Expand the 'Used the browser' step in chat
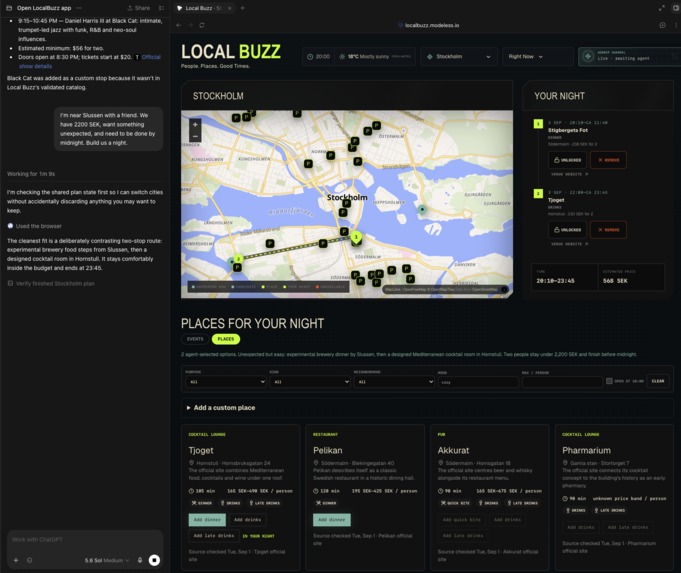 pos(35,226)
